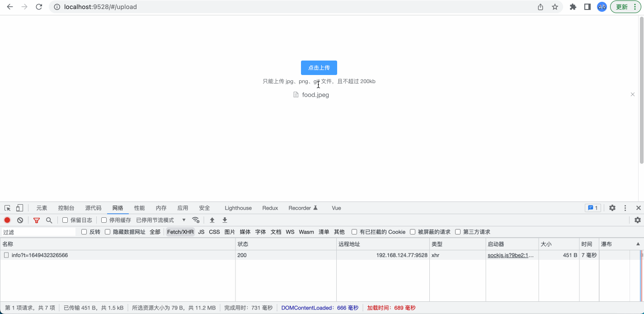This screenshot has height=314, width=644.
Task: Share this page icon
Action: tap(541, 7)
